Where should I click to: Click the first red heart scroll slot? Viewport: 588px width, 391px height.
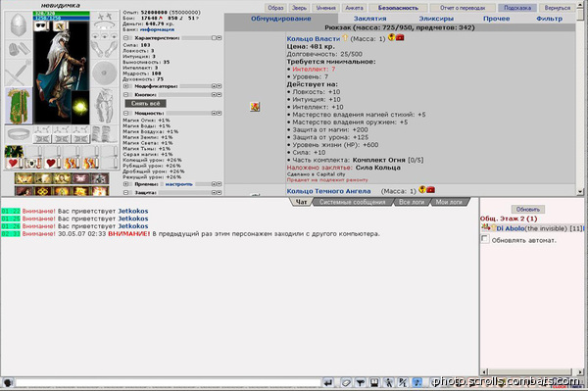pyautogui.click(x=14, y=163)
